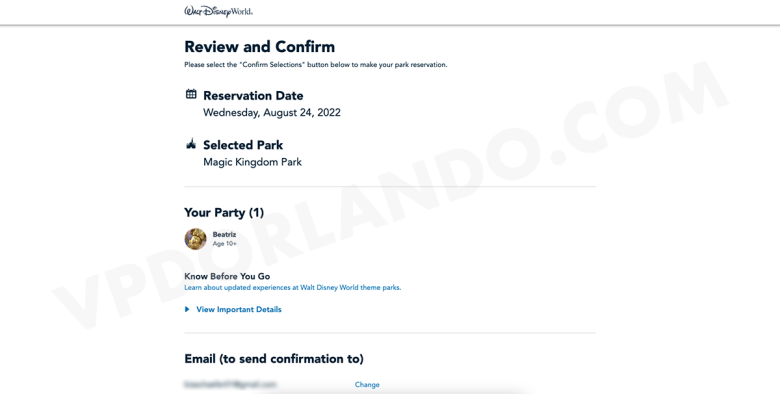
Task: Click the Your Party (1) heading
Action: (x=224, y=212)
